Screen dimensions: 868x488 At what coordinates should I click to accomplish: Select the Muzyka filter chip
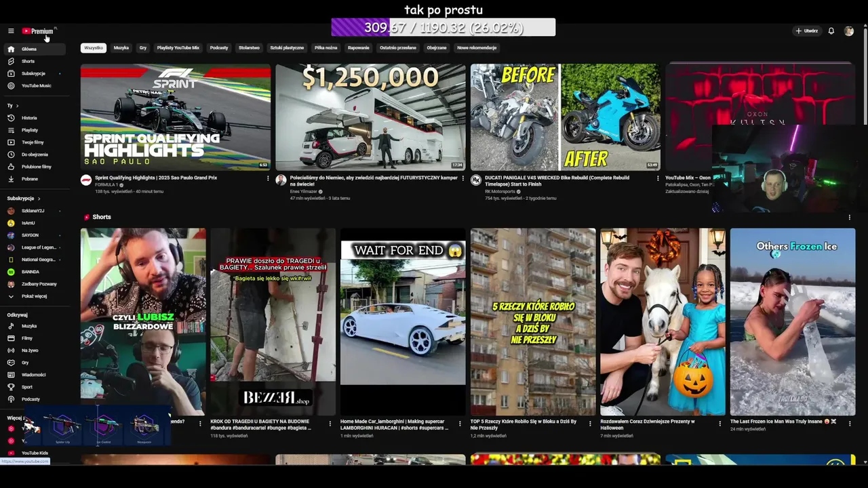pyautogui.click(x=121, y=48)
